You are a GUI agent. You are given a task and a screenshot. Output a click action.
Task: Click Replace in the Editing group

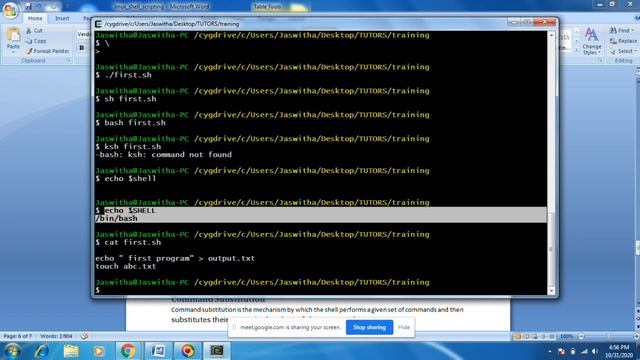pos(623,41)
